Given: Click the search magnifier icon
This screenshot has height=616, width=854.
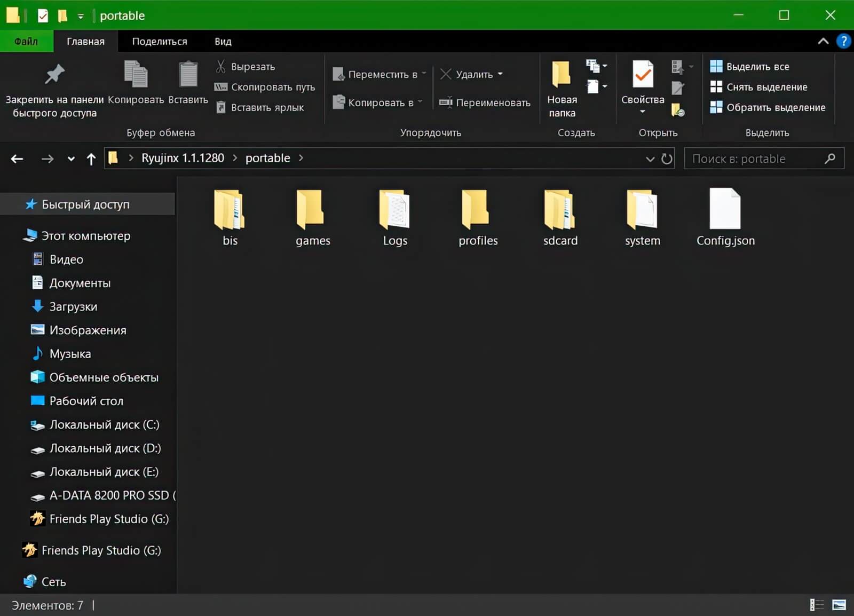Looking at the screenshot, I should [x=829, y=159].
